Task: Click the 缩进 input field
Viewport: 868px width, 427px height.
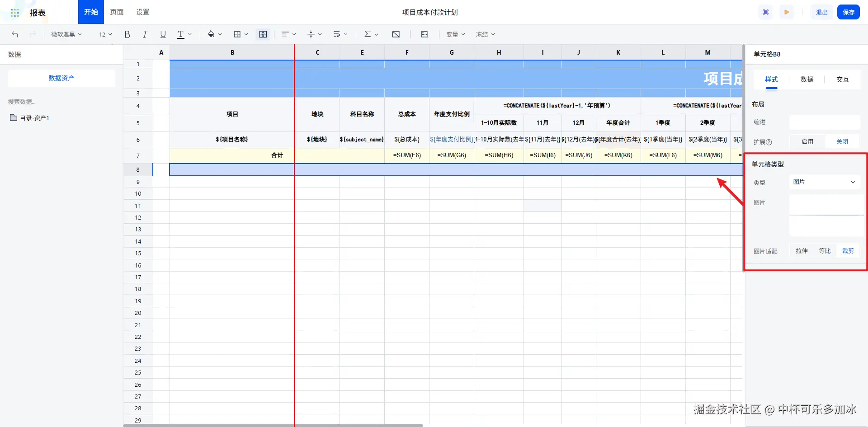Action: [825, 122]
